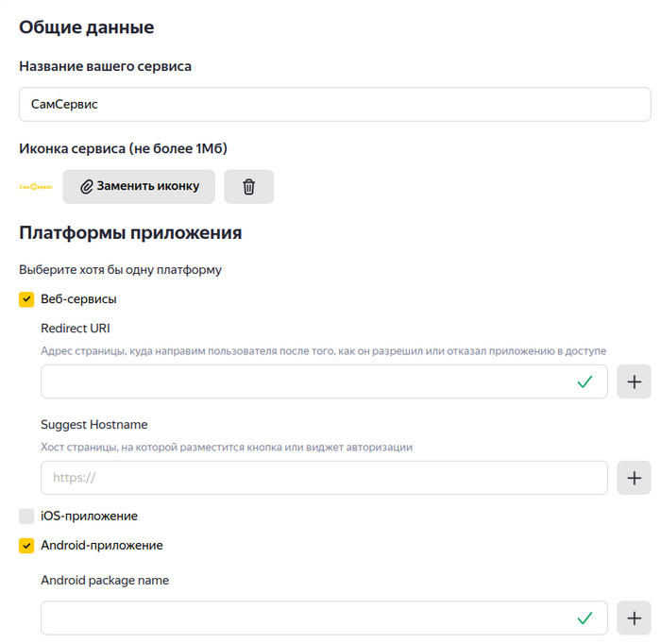Viewport: 661px width, 644px height.
Task: Click the Платформы приложения section heading
Action: (130, 232)
